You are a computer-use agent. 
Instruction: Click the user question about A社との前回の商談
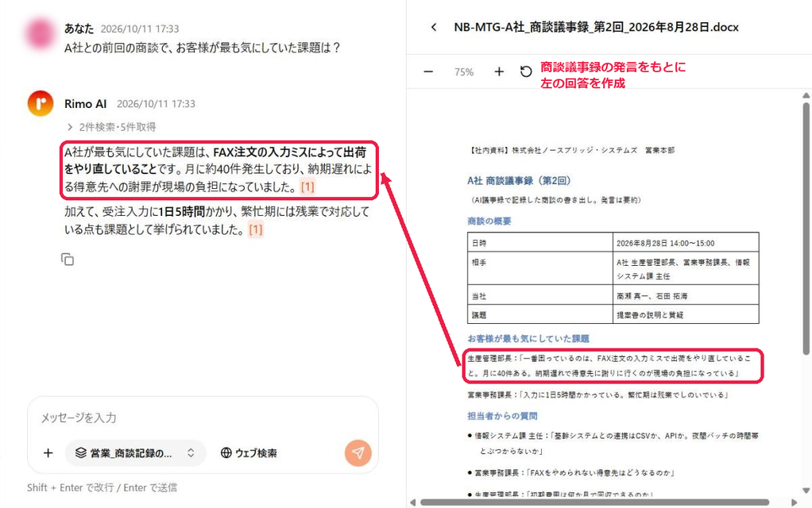click(x=202, y=48)
